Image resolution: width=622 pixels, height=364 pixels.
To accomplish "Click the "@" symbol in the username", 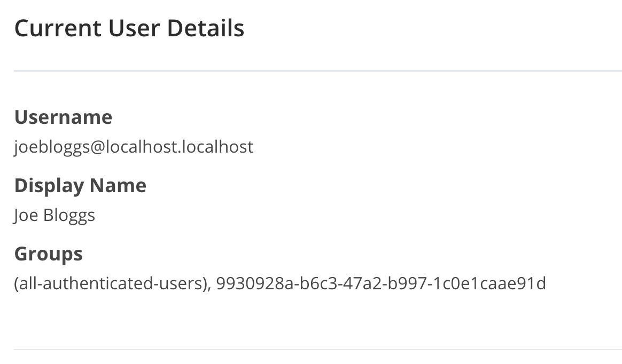I will coord(97,147).
